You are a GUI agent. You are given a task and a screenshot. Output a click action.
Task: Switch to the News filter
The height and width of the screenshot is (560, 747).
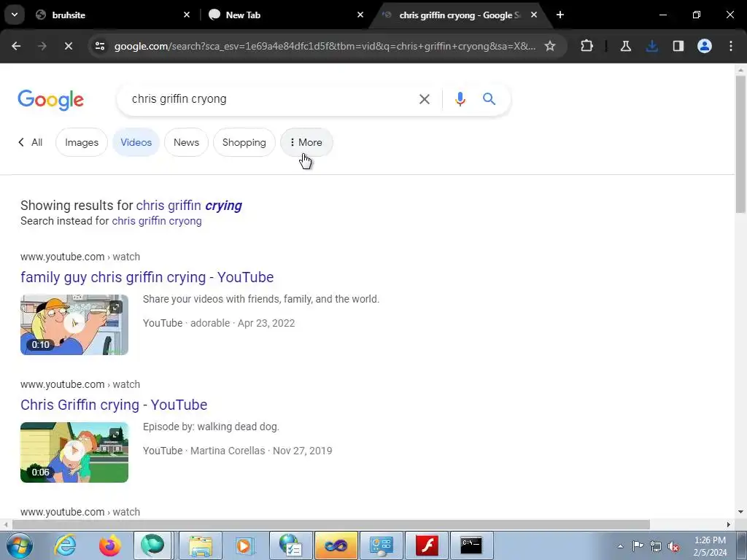pos(186,142)
